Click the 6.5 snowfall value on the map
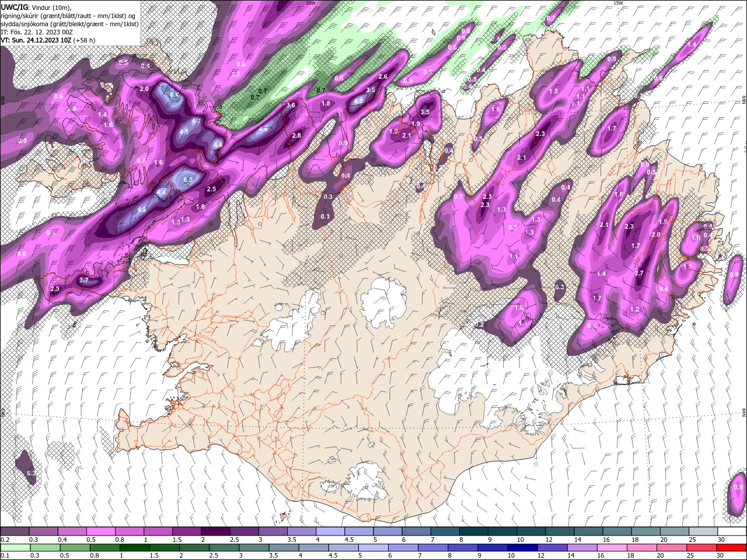 187,180
